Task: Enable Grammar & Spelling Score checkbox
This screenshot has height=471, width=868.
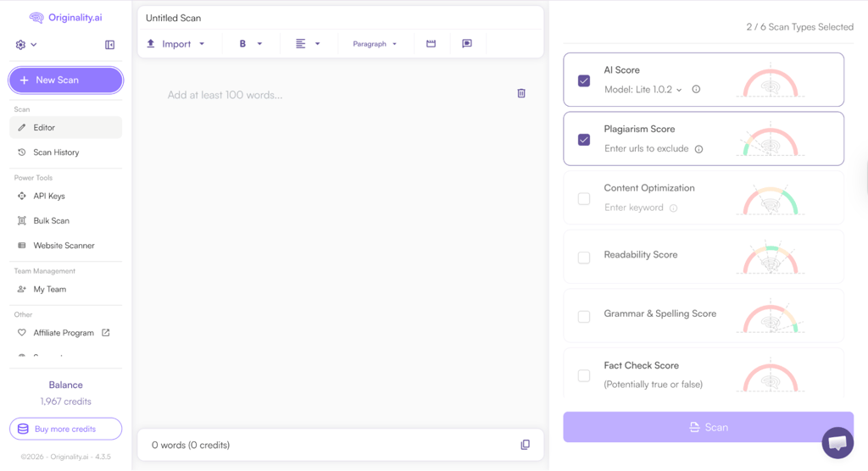Action: [x=584, y=317]
